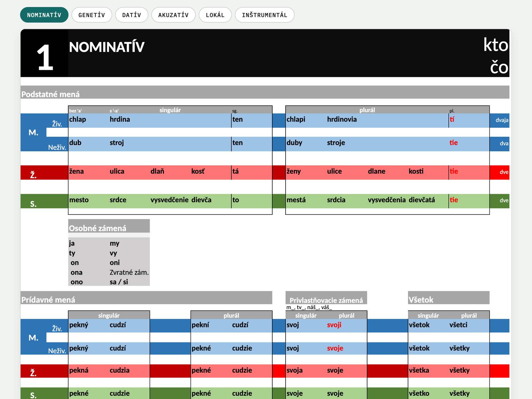Viewport: 532px width, 399px height.
Task: Click the 'Všetok' section header
Action: pyautogui.click(x=449, y=298)
